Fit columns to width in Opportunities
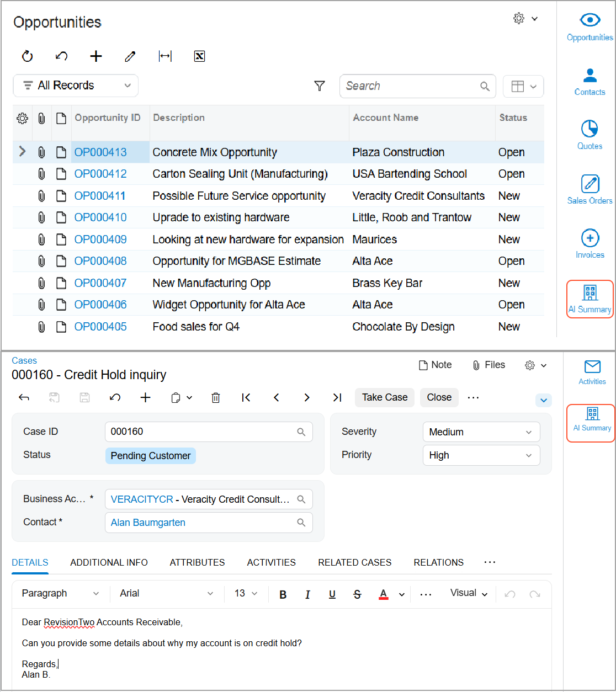The width and height of the screenshot is (616, 692). [165, 56]
